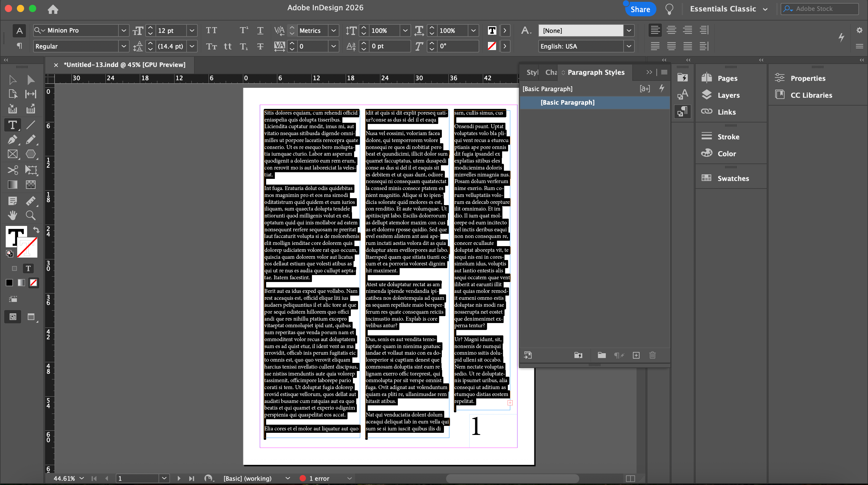Screen dimensions: 868x485
Task: Toggle All Caps formatting button
Action: 211,30
